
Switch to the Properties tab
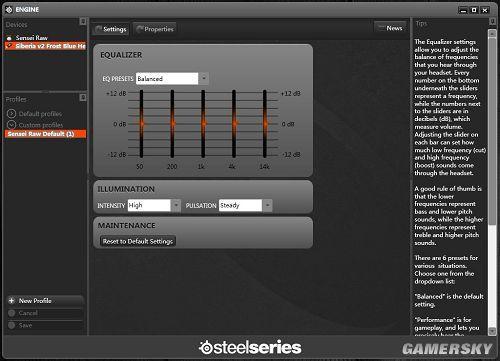click(x=155, y=29)
